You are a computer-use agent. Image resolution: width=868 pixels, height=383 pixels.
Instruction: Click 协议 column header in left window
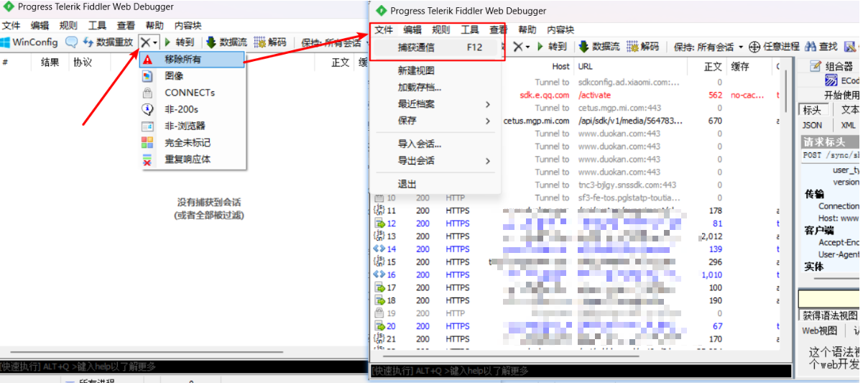click(x=83, y=63)
